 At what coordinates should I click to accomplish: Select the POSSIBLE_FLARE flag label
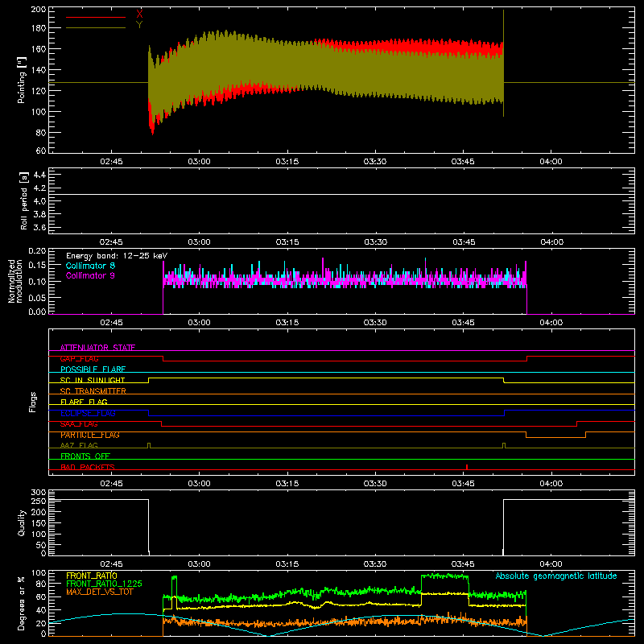93,369
